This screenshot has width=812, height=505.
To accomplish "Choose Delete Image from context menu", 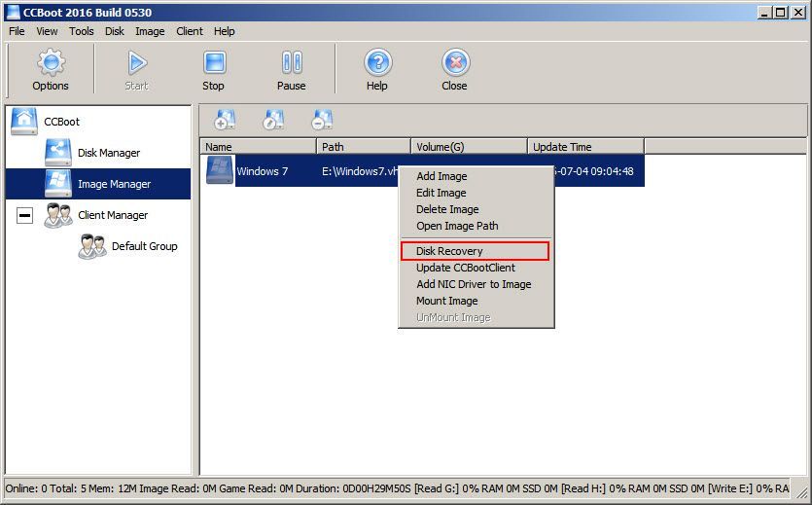I will [x=476, y=209].
